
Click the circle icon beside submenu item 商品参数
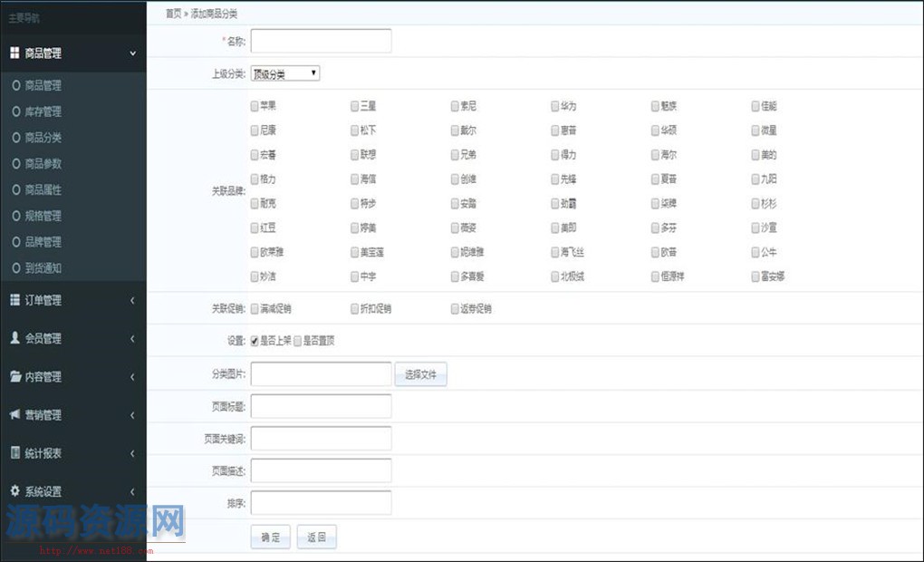point(16,163)
